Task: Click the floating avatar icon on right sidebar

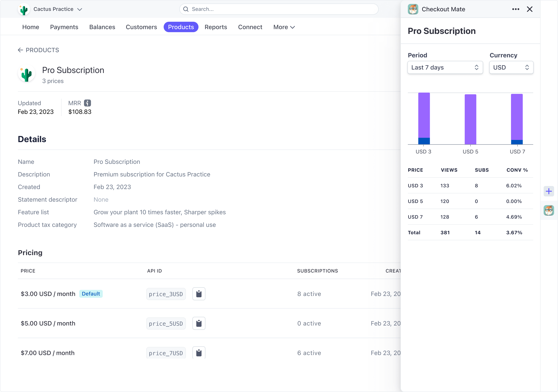Action: coord(549,210)
